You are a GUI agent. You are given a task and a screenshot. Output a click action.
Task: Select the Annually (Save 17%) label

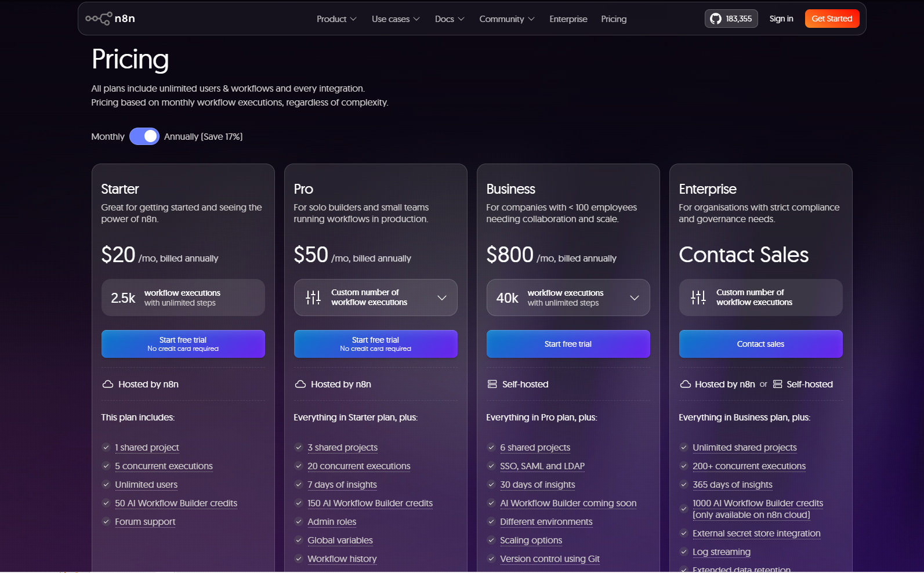tap(203, 136)
